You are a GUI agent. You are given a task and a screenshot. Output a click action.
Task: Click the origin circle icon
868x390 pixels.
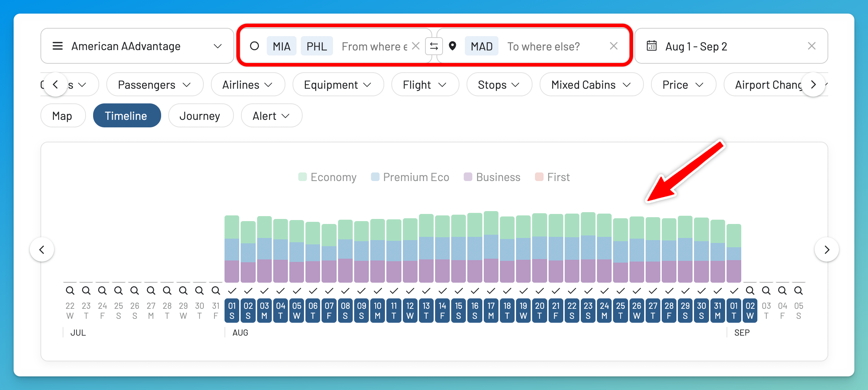[254, 46]
